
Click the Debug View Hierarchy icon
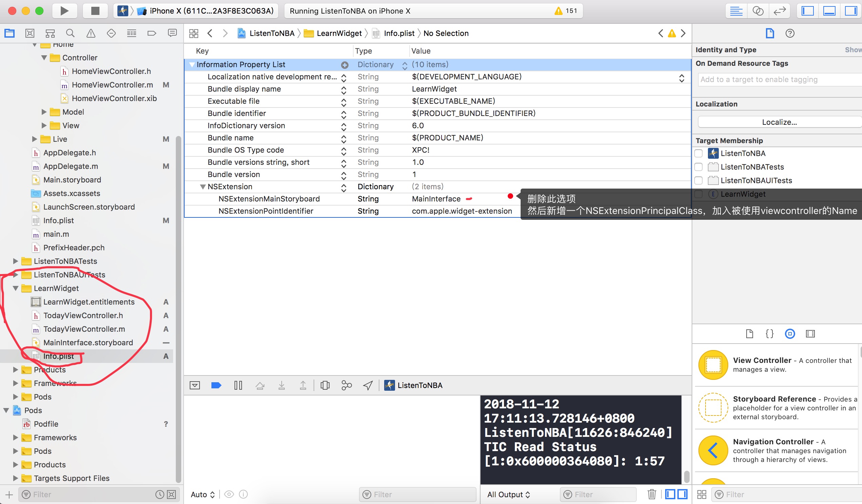pyautogui.click(x=325, y=385)
